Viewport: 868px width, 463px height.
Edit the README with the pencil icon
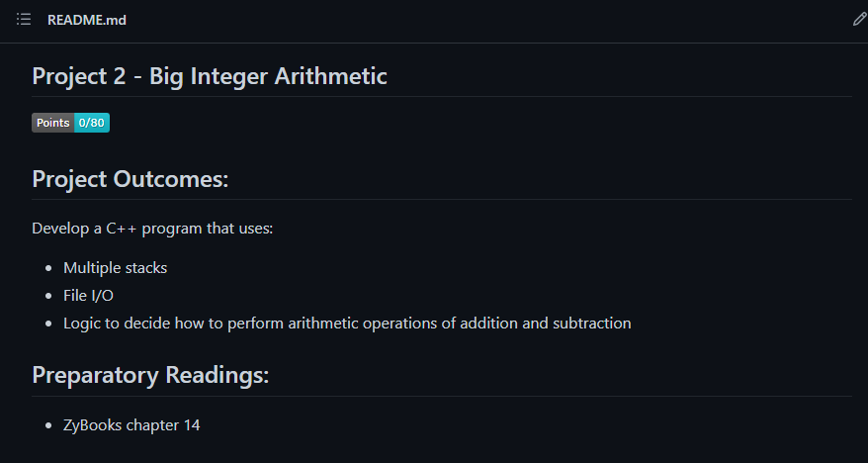[859, 20]
